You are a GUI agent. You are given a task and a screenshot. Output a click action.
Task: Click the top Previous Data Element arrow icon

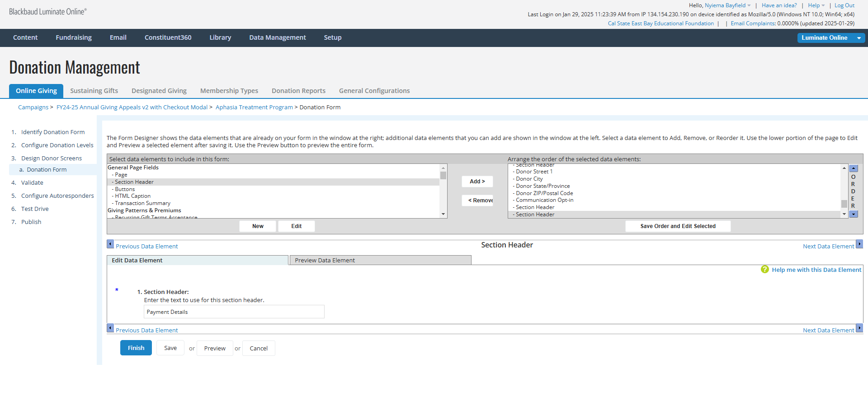(x=110, y=244)
